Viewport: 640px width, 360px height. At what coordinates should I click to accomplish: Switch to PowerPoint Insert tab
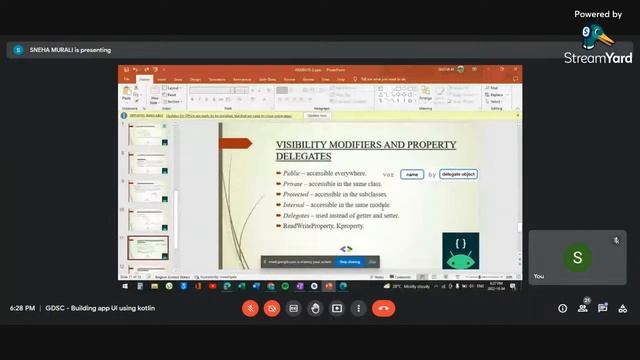pyautogui.click(x=162, y=79)
